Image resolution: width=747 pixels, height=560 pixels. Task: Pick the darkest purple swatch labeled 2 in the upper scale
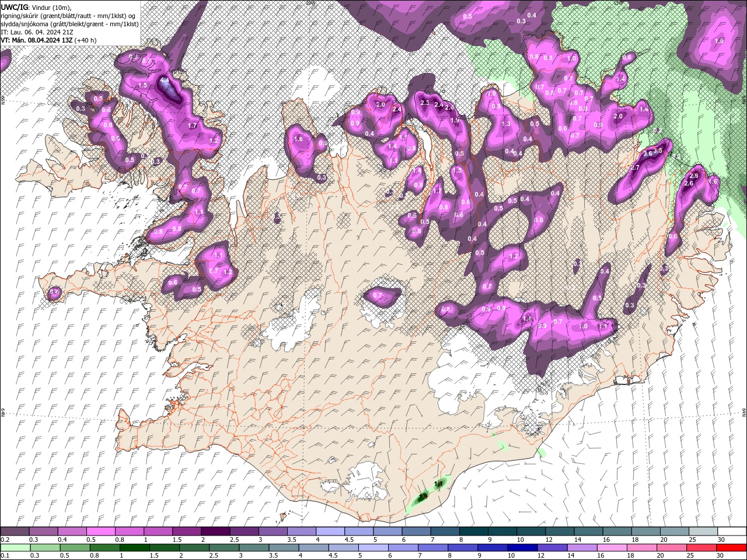click(215, 531)
